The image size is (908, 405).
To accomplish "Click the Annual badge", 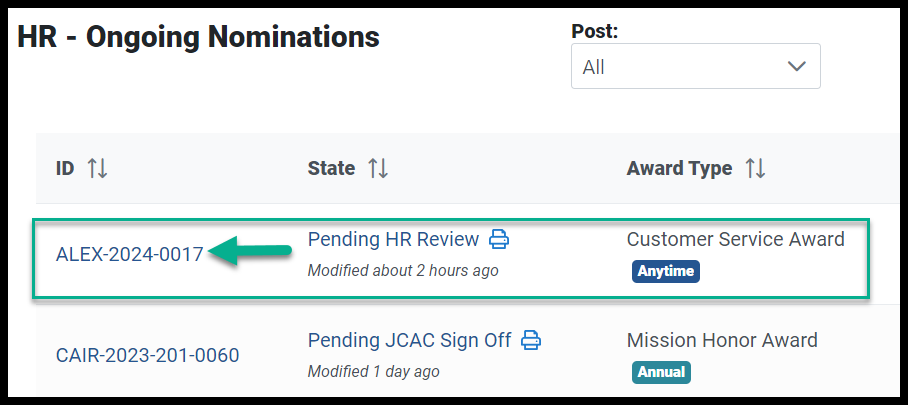I will [x=661, y=373].
